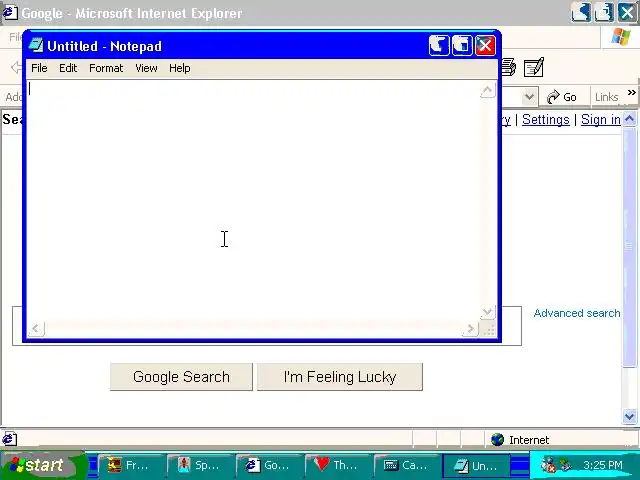The image size is (640, 480).
Task: Click the Edit page icon in Internet Explorer
Action: coord(534,67)
